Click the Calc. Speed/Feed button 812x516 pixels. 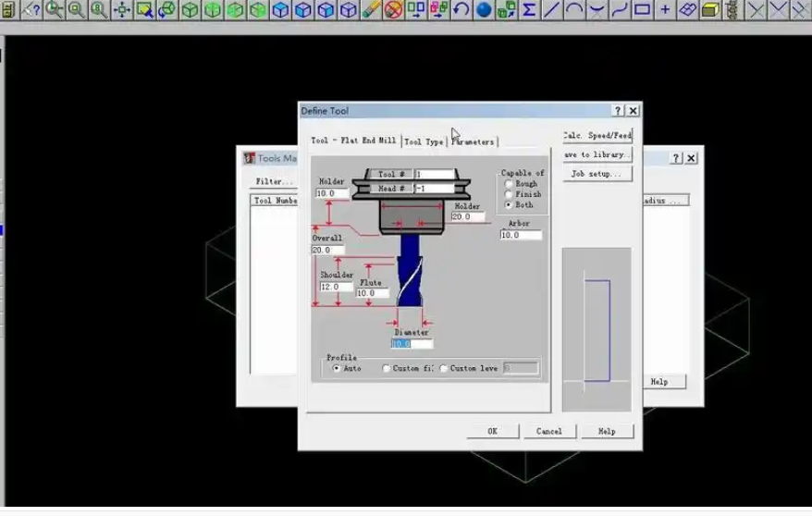coord(597,135)
